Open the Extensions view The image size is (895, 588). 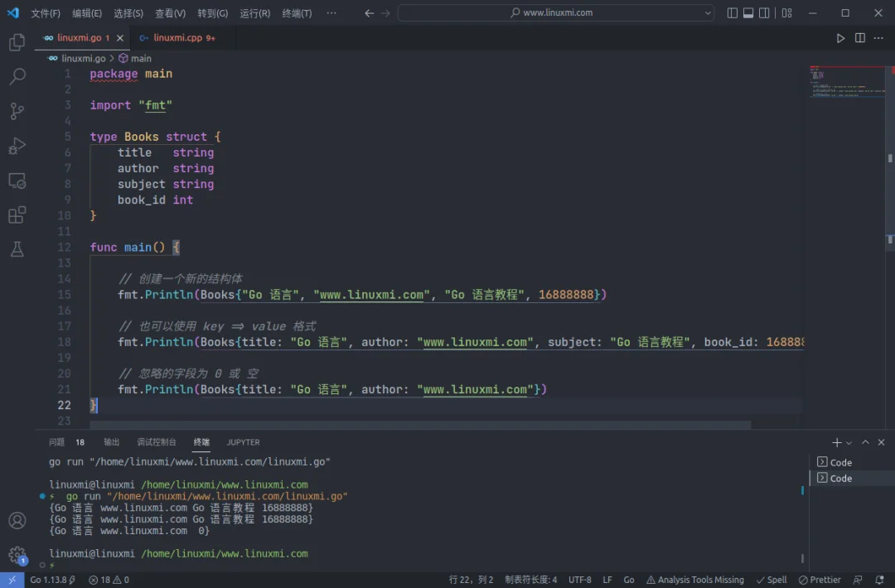pyautogui.click(x=17, y=215)
